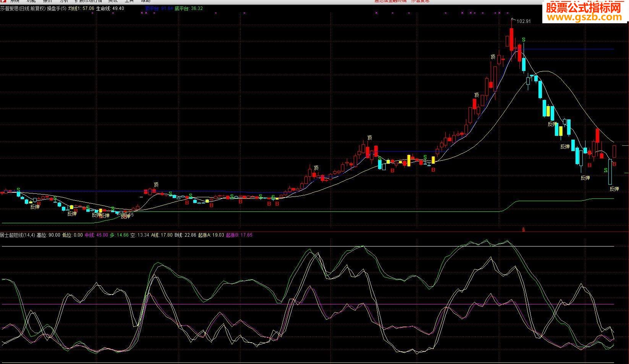Click the 均线1: 57.06 value
The image size is (629, 364).
(x=81, y=8)
